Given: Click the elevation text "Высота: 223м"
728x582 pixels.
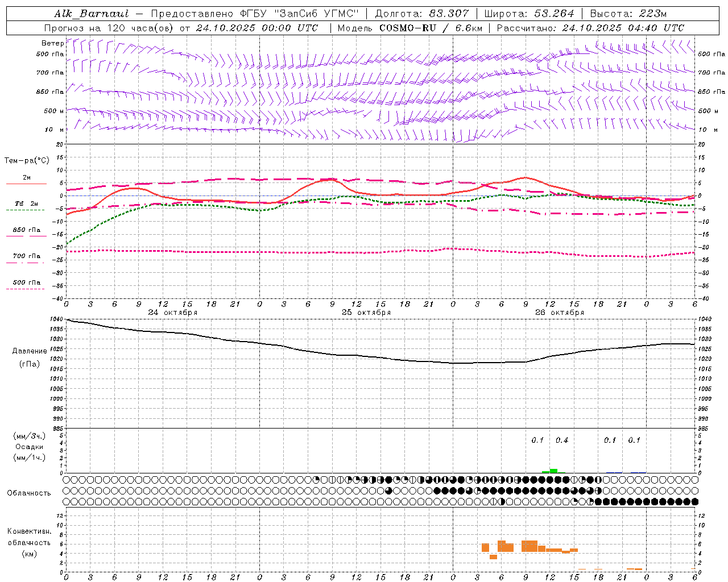Looking at the screenshot, I should click(628, 14).
